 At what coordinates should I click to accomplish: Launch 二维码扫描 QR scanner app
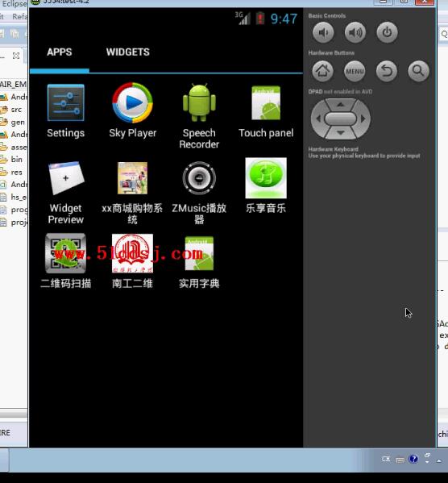(65, 261)
